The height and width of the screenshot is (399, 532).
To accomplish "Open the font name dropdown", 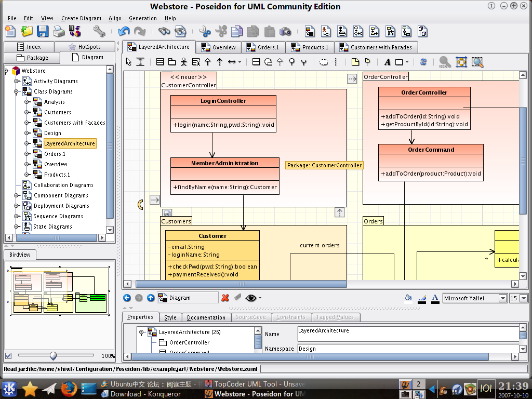I will click(503, 298).
